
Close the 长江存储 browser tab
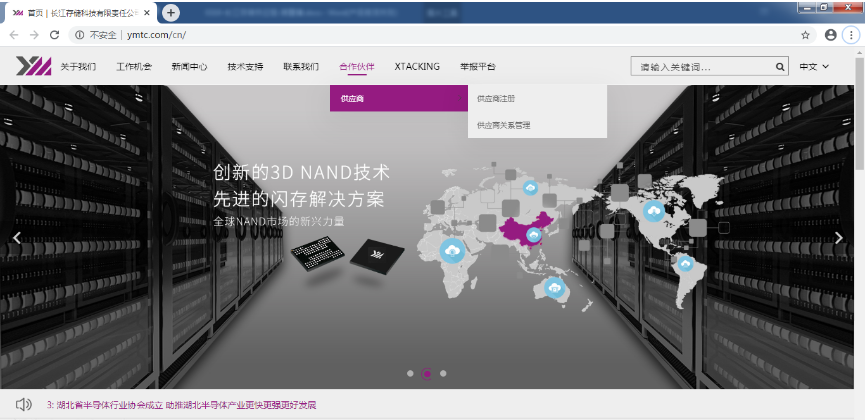point(147,13)
